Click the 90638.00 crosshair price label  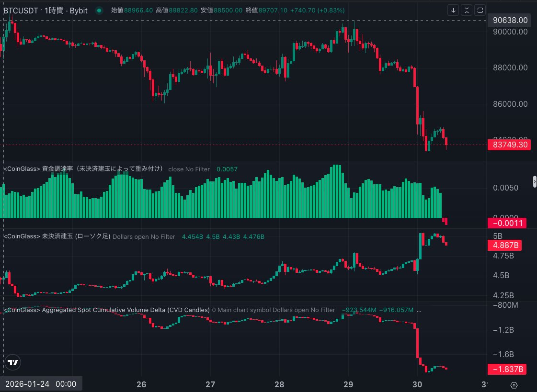(510, 20)
